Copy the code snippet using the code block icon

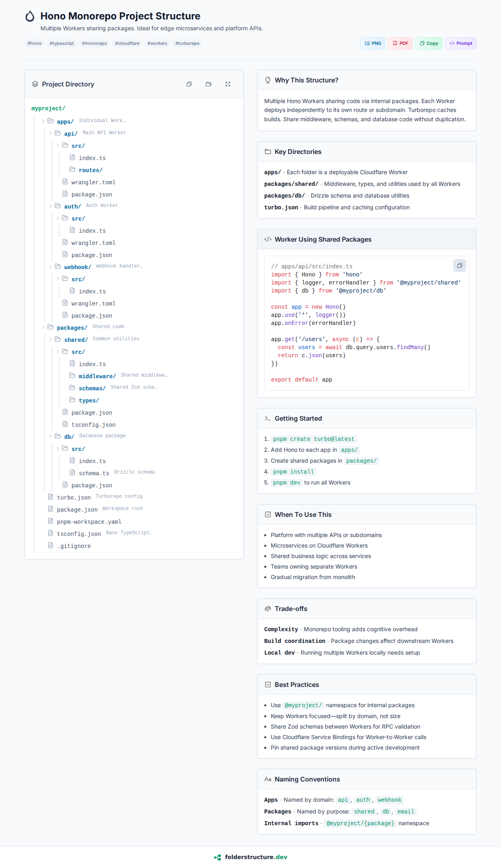pyautogui.click(x=459, y=265)
